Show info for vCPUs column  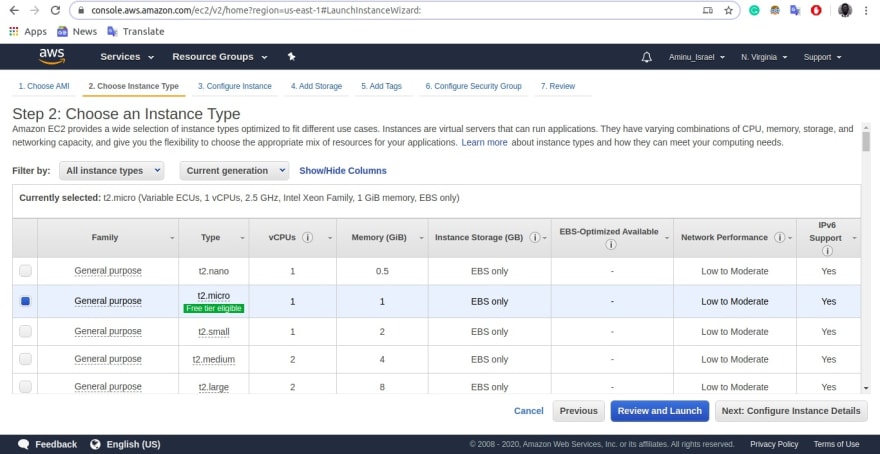click(x=307, y=237)
